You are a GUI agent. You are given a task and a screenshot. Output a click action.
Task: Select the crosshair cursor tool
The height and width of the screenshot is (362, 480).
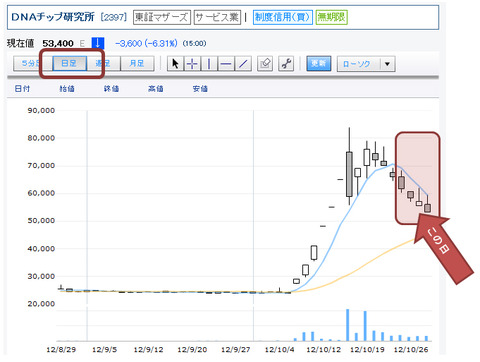coord(192,63)
